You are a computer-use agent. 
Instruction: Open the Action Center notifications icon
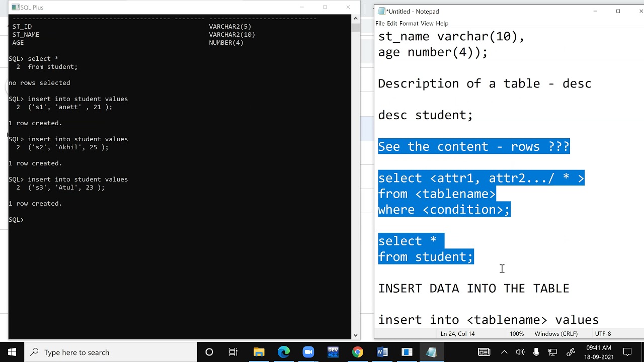coord(627,352)
